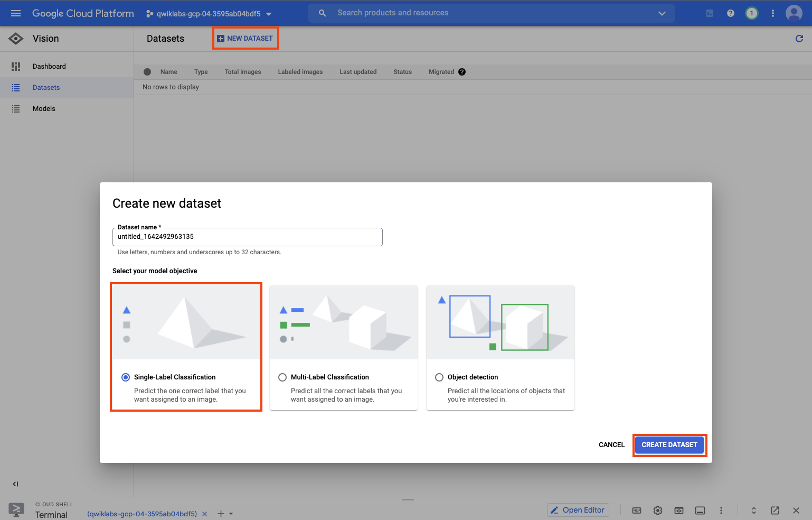The image size is (812, 520).
Task: Click the Last updated column header
Action: (x=358, y=72)
